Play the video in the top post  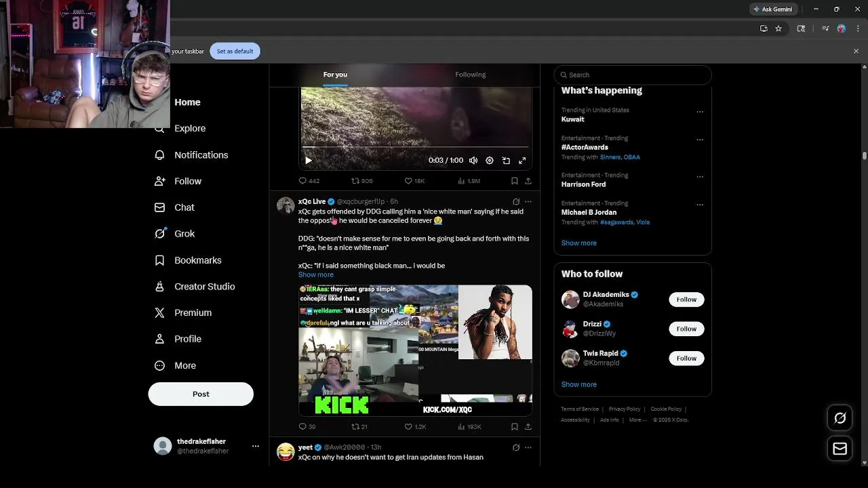pos(309,161)
